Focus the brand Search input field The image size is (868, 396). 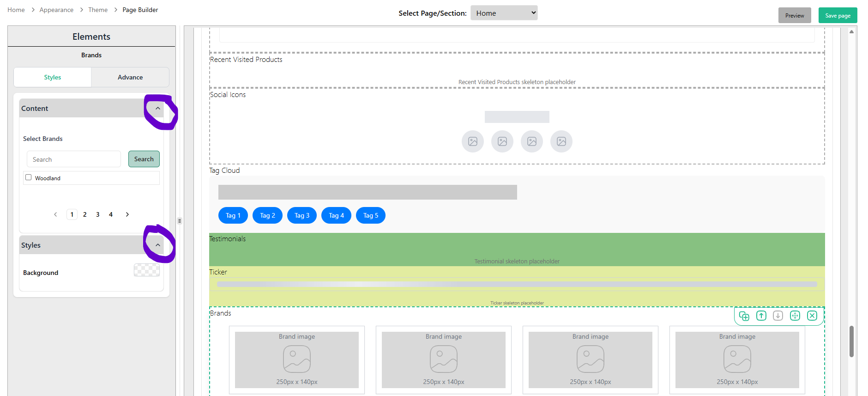pos(74,159)
